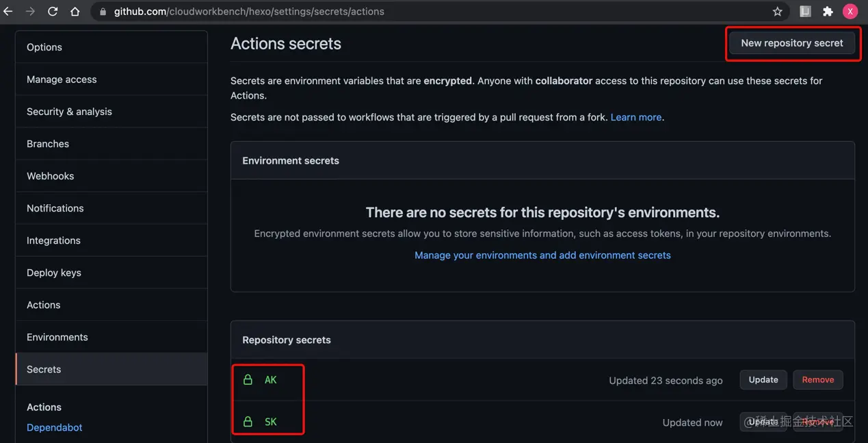Open the Webhooks settings tab
Image resolution: width=868 pixels, height=443 pixels.
(50, 176)
